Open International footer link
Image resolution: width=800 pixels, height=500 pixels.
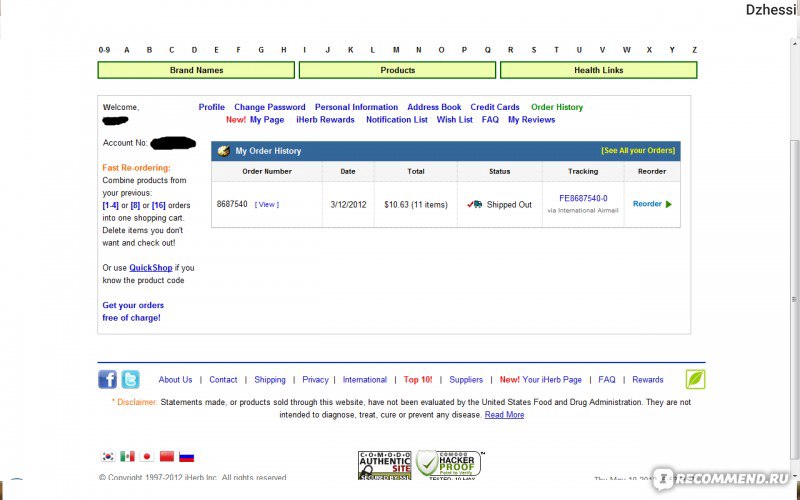click(365, 380)
